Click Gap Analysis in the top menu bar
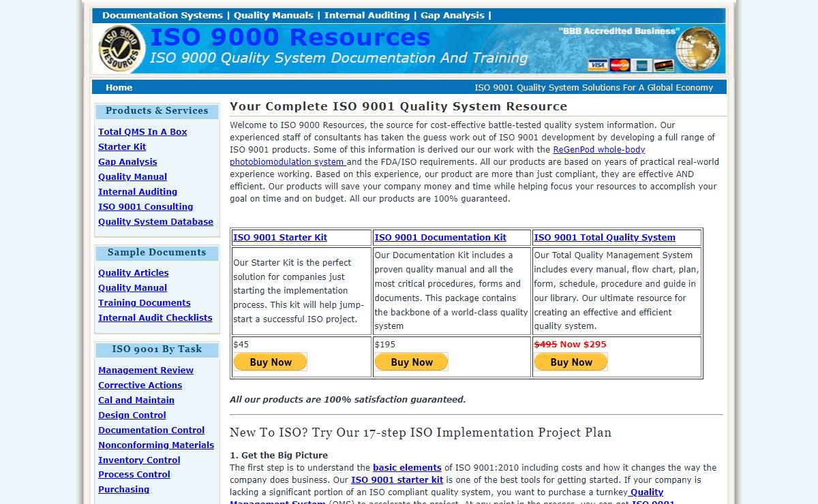818x504 pixels. pos(452,15)
